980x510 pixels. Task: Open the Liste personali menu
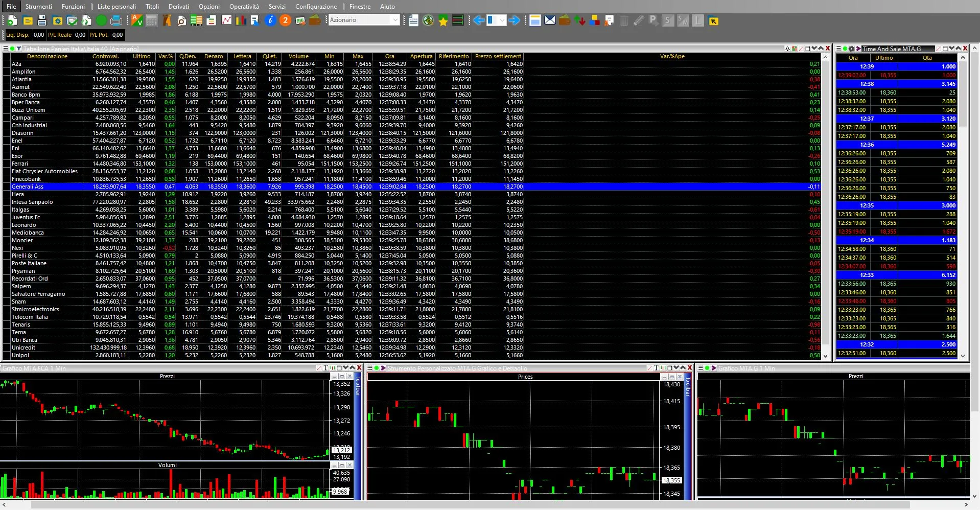click(x=117, y=7)
